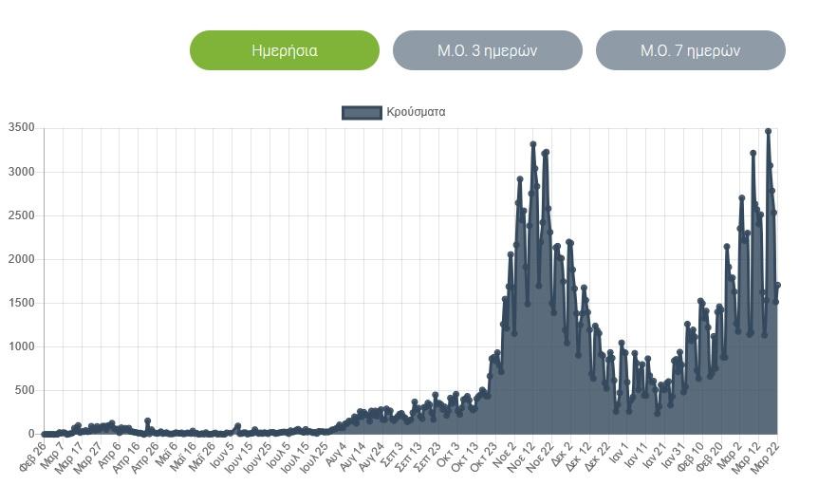818x504 pixels.
Task: Switch to Μ.Ο. 3 ημερών average
Action: coord(487,50)
